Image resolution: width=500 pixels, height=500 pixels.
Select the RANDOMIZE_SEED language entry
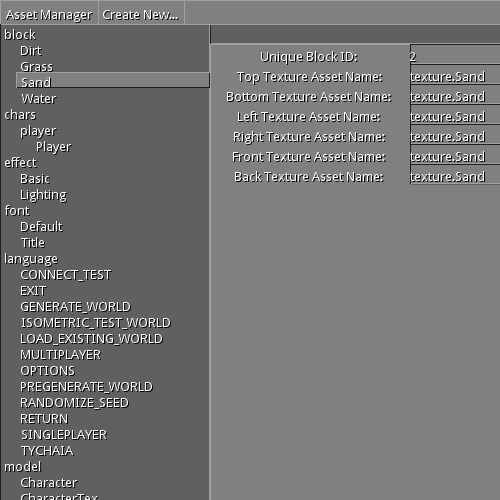(x=74, y=403)
